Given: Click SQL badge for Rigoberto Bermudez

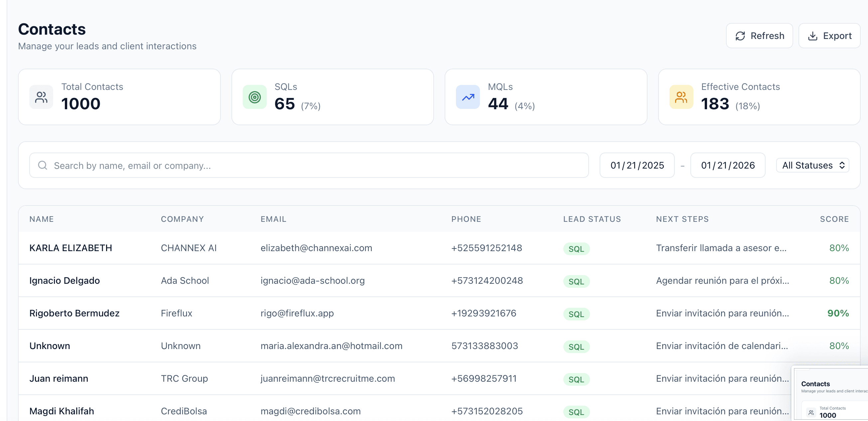Looking at the screenshot, I should (576, 314).
